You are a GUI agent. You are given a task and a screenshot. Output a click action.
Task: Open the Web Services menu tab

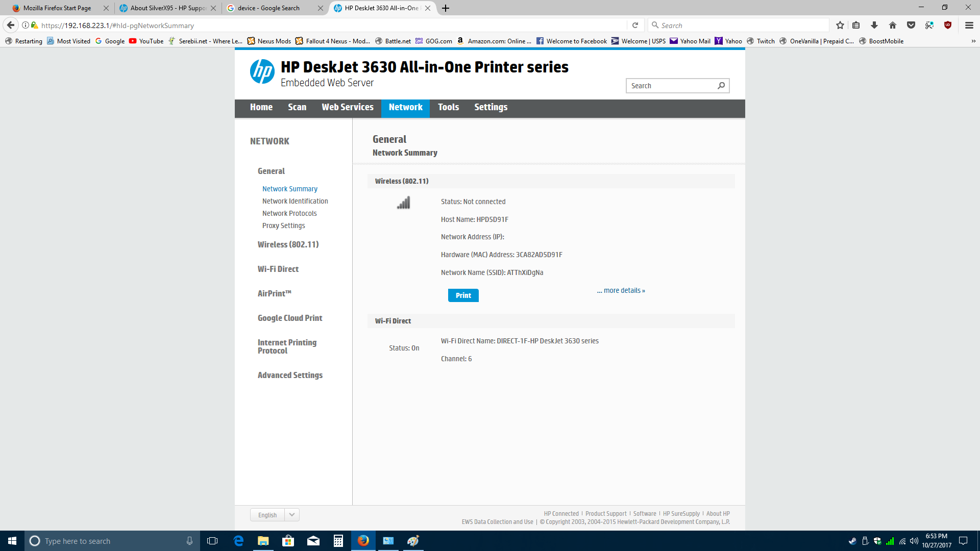point(347,107)
